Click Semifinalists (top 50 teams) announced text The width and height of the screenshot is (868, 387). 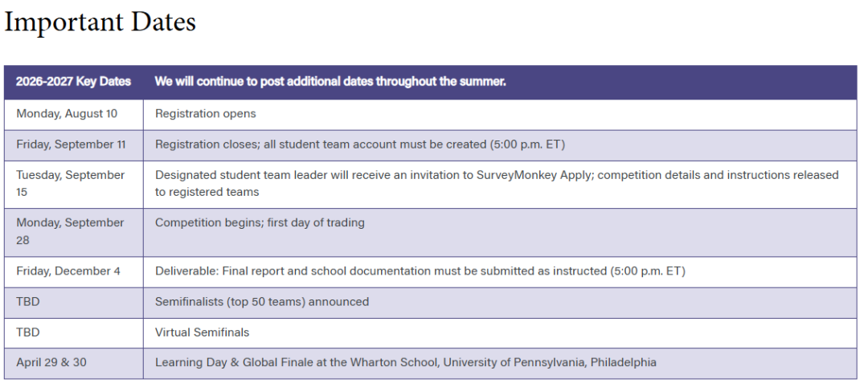[262, 302]
